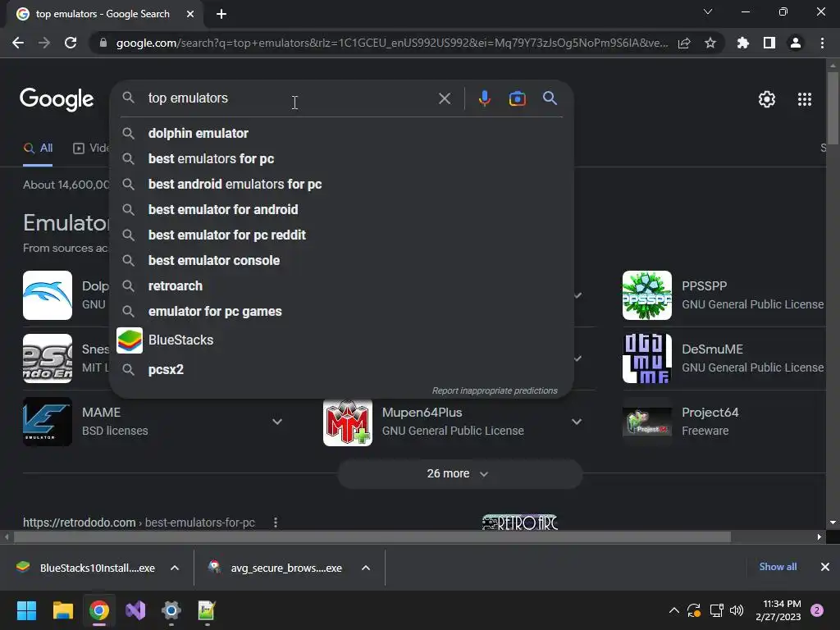Open Visual Studio from the taskbar
840x630 pixels.
point(135,610)
